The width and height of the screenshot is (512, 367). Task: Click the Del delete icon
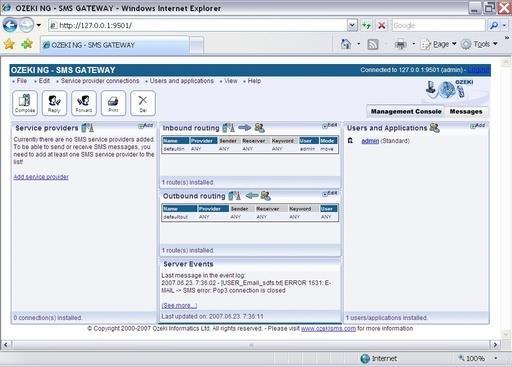(143, 103)
